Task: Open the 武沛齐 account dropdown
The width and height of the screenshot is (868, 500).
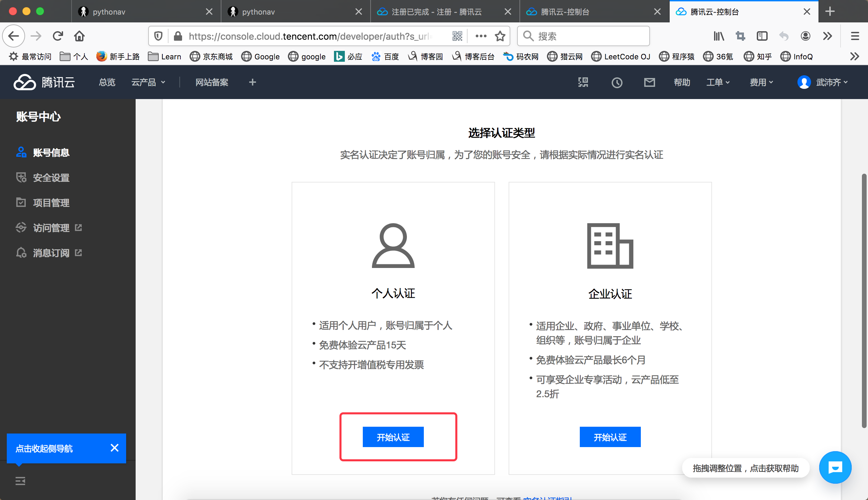Action: click(x=832, y=82)
